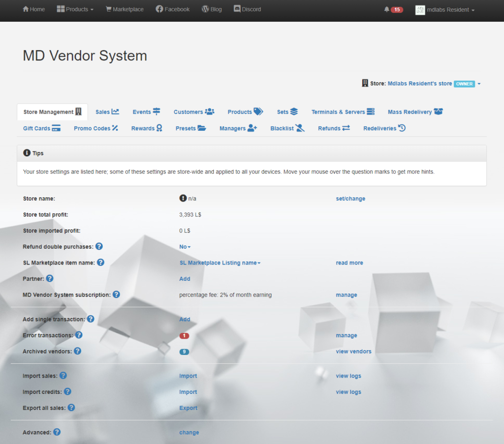Click the red error transactions count badge
Viewport: 504px width, 444px height.
point(184,335)
